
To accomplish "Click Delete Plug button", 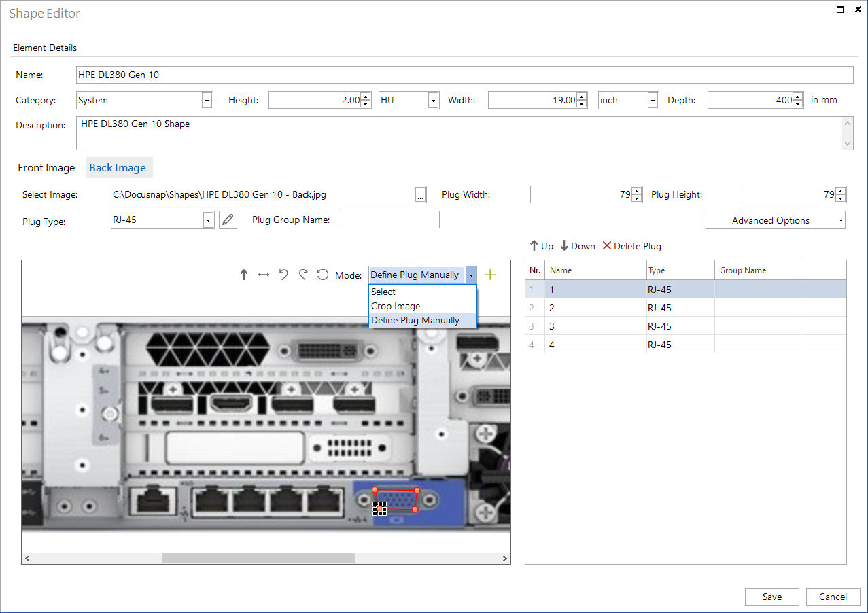I will 631,246.
